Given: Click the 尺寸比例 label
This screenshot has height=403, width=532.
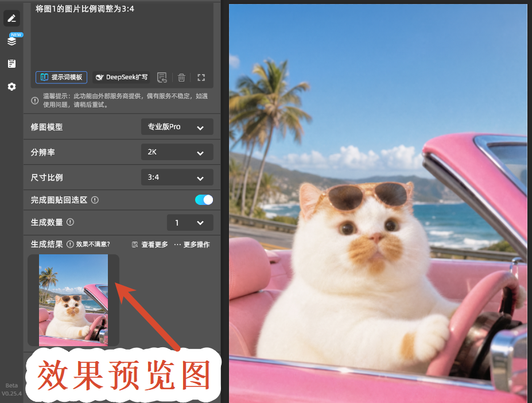Looking at the screenshot, I should [x=47, y=177].
